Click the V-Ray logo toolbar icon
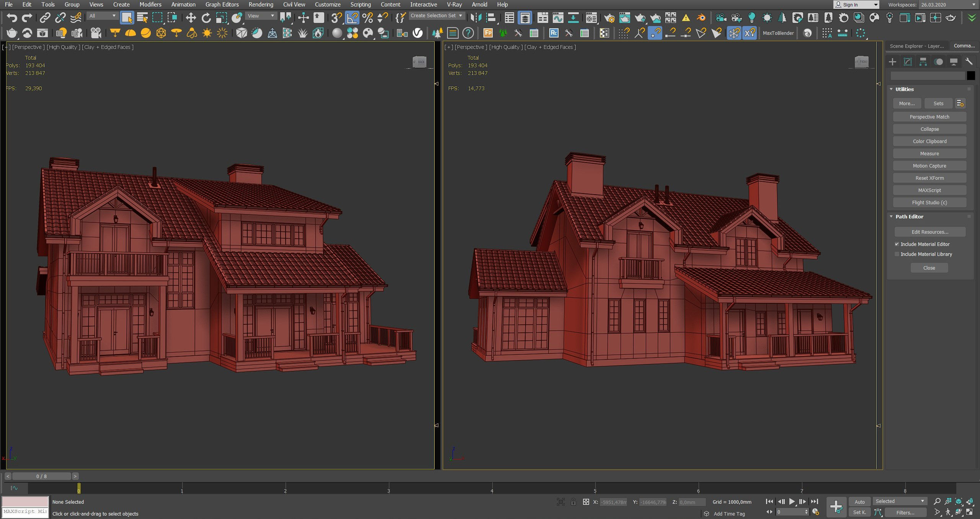The width and height of the screenshot is (980, 519). [x=418, y=33]
